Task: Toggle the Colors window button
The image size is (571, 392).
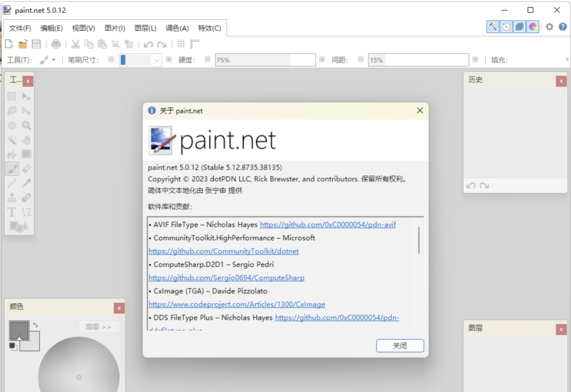Action: point(533,26)
